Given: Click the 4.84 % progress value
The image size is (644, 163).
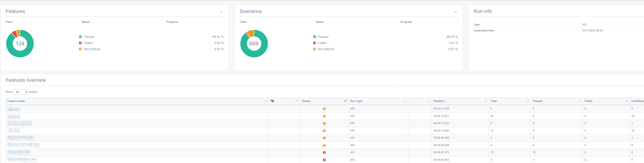Looking at the screenshot, I should click(x=219, y=49).
